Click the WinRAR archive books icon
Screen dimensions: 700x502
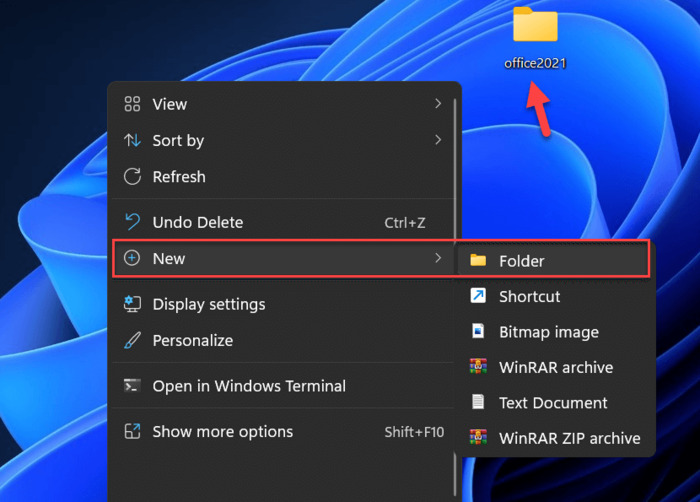(x=478, y=367)
